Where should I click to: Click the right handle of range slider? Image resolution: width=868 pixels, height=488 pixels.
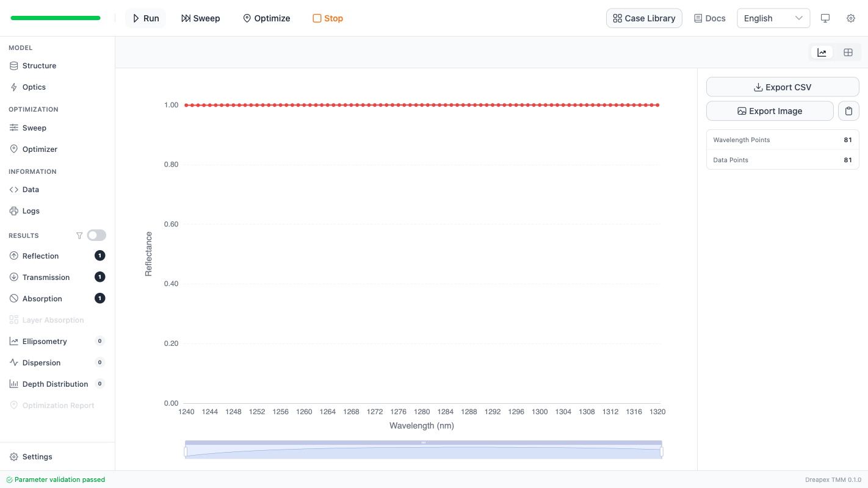662,452
